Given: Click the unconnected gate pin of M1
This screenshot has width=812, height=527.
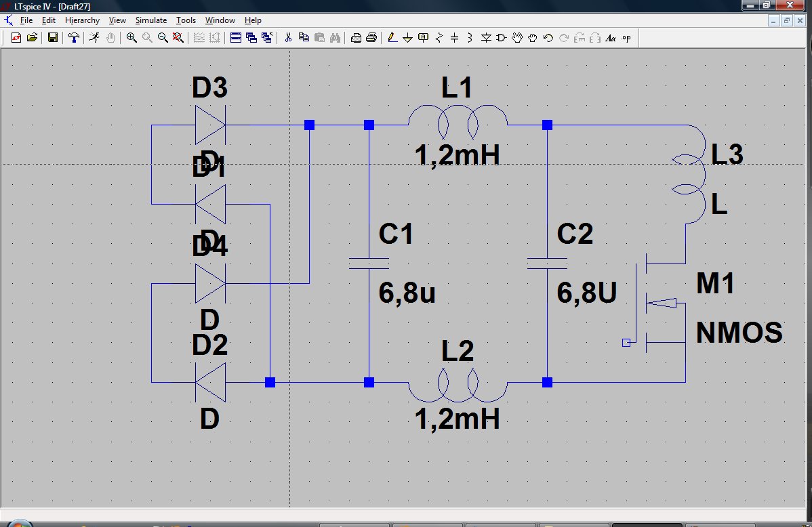Looking at the screenshot, I should pos(626,343).
